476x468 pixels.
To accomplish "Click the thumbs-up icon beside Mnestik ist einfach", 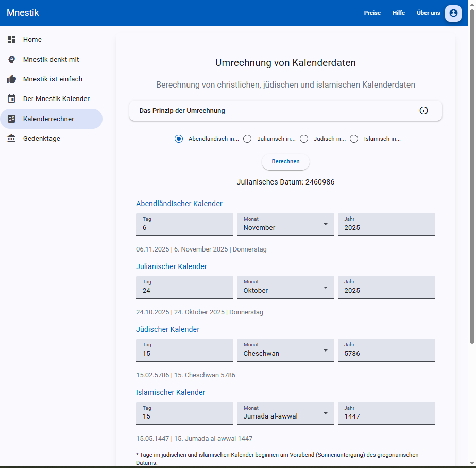I will pyautogui.click(x=11, y=79).
